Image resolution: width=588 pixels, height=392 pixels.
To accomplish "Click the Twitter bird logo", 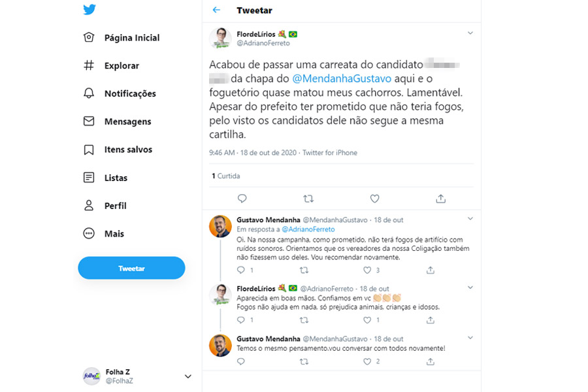I will pyautogui.click(x=90, y=10).
